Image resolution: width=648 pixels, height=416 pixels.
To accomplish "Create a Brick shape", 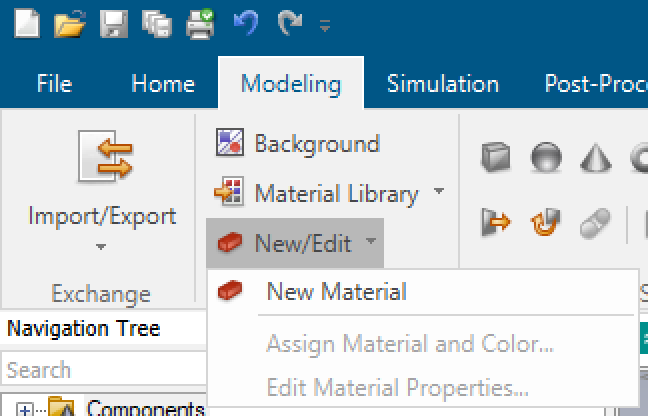I will click(495, 158).
